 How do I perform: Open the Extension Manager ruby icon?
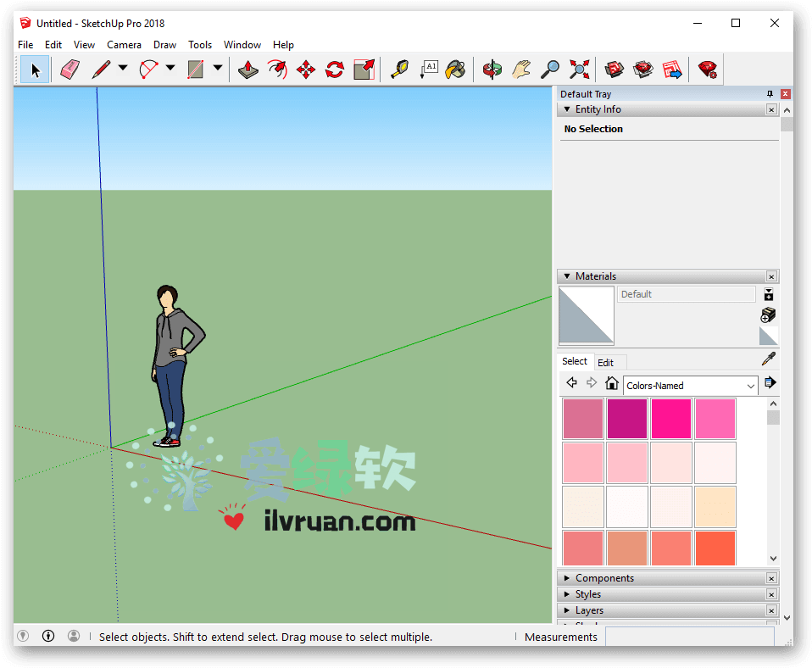point(708,70)
